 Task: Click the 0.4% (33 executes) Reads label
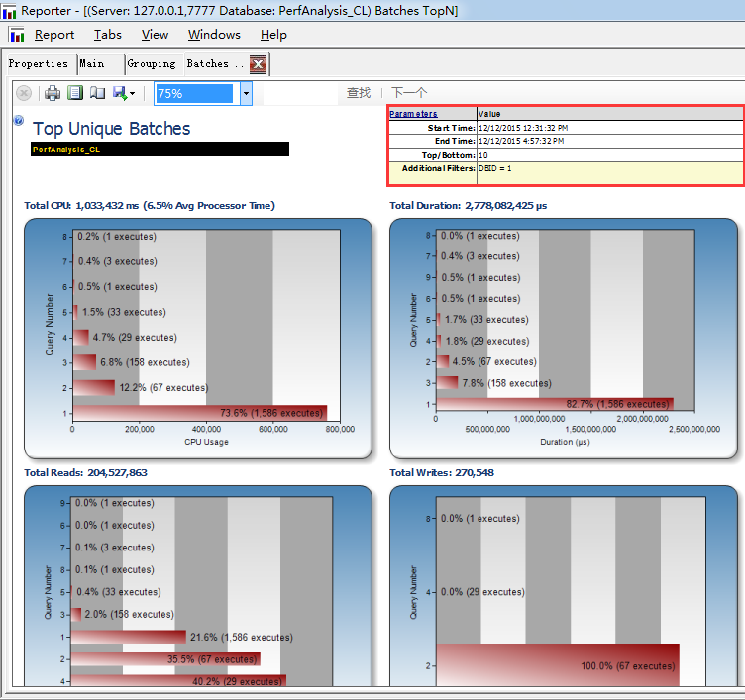click(119, 592)
